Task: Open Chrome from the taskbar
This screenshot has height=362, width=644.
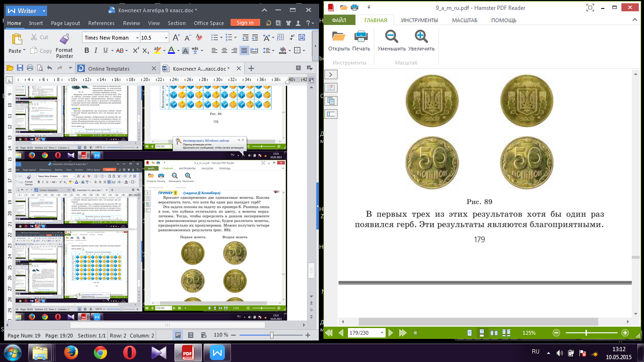Action: click(100, 353)
